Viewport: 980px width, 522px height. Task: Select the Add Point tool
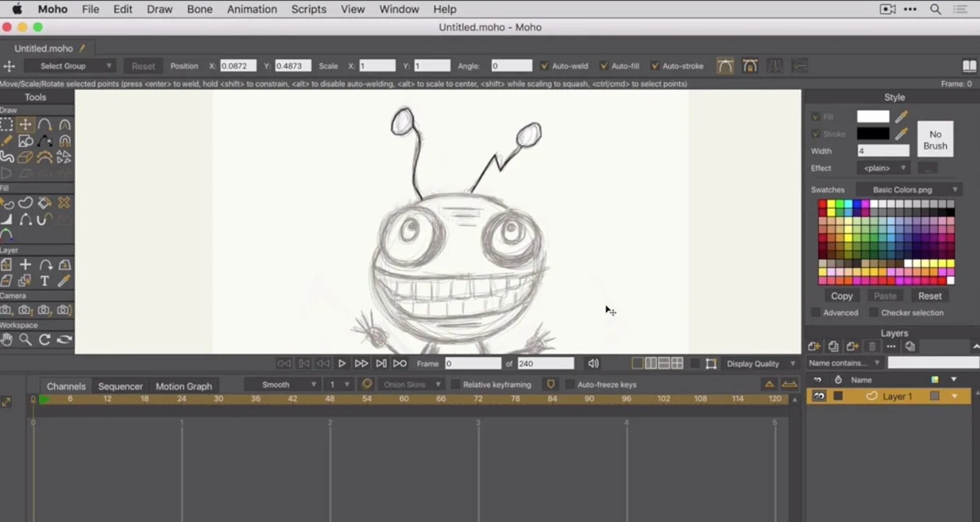point(45,140)
